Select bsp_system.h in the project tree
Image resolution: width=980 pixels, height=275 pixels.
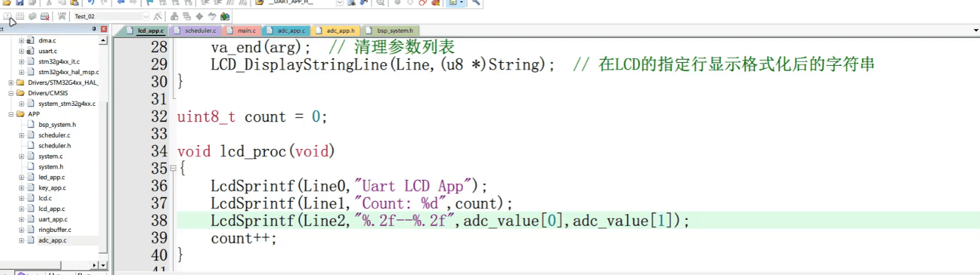click(x=57, y=124)
